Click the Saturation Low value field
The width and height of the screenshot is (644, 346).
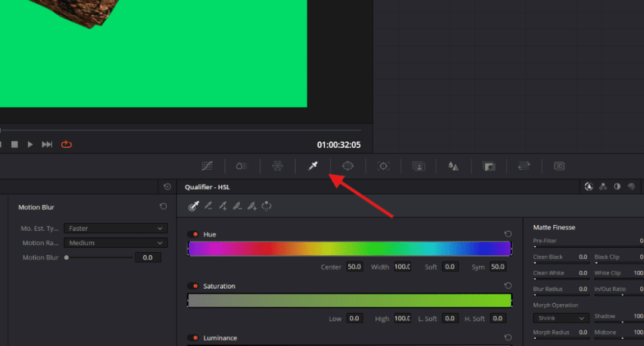pos(354,318)
